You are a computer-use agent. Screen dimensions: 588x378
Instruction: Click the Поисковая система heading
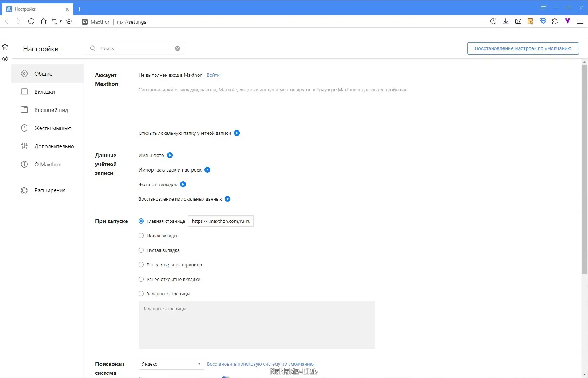tap(110, 368)
